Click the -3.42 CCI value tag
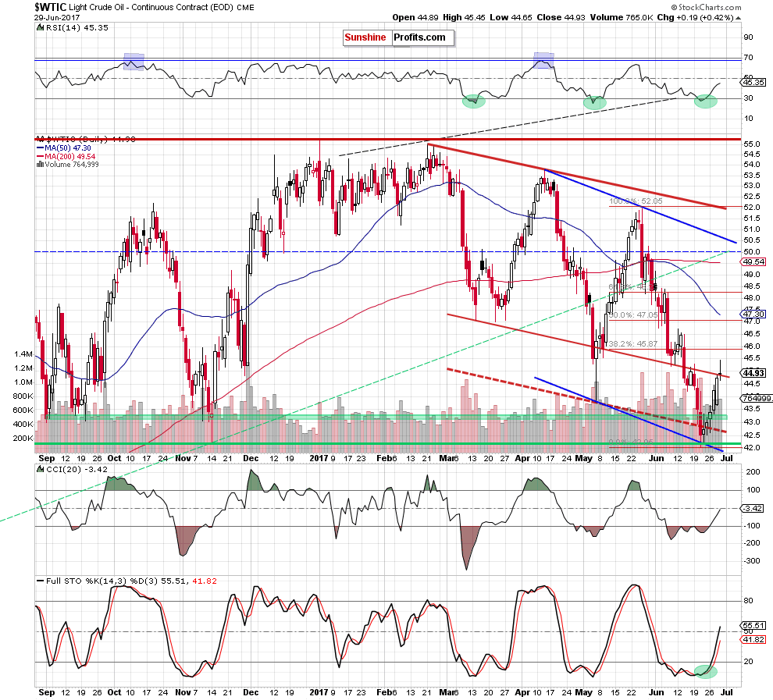 (753, 508)
